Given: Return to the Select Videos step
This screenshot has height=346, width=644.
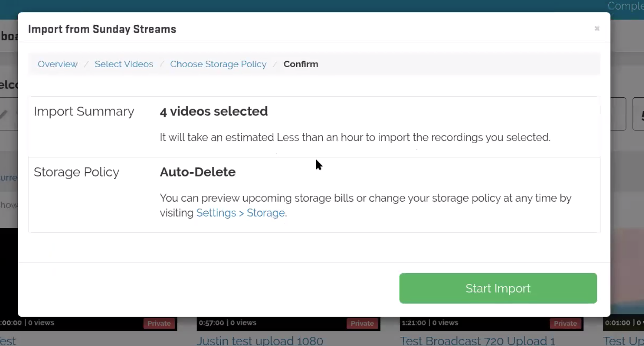Looking at the screenshot, I should pyautogui.click(x=124, y=64).
